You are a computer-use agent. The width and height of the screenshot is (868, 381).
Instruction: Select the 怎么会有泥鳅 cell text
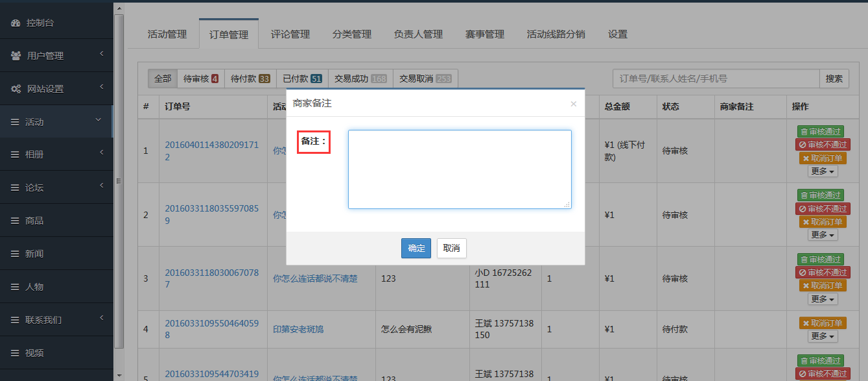point(406,329)
